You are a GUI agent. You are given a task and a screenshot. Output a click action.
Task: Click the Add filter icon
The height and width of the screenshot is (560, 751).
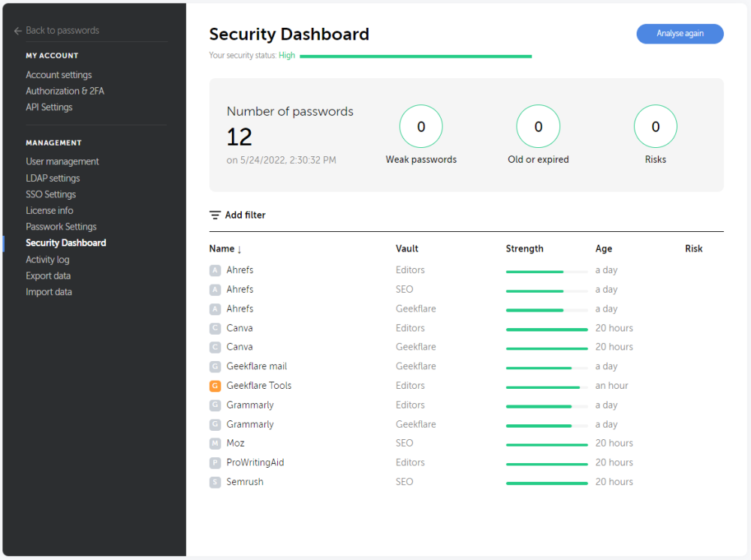(x=215, y=215)
